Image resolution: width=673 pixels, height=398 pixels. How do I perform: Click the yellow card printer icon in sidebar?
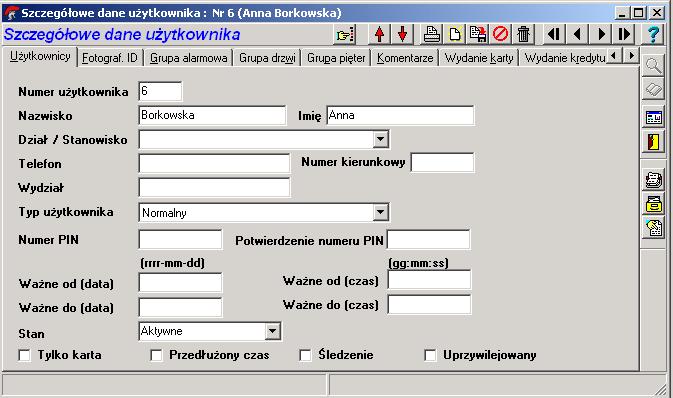coord(653,204)
